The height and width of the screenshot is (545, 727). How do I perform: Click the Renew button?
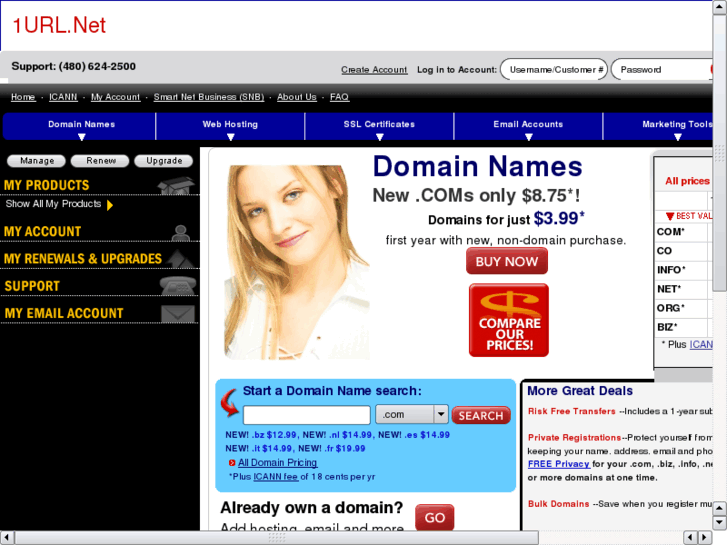pyautogui.click(x=100, y=161)
